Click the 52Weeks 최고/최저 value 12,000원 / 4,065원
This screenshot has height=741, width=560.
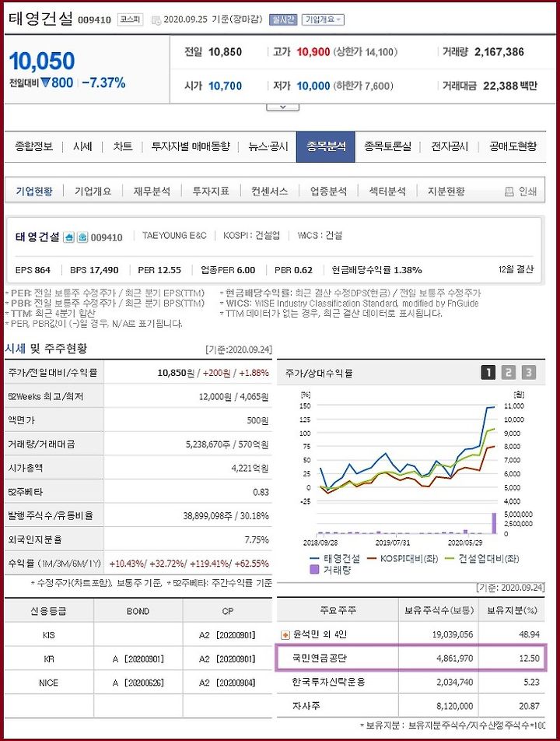234,396
